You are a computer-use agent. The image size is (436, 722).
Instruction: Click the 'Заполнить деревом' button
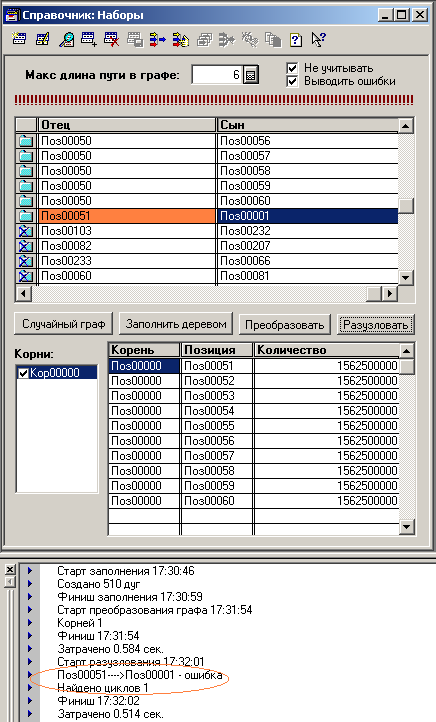click(176, 324)
